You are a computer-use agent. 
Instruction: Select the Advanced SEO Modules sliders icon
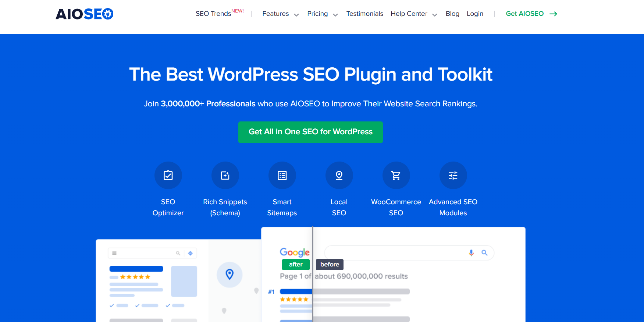(x=453, y=176)
